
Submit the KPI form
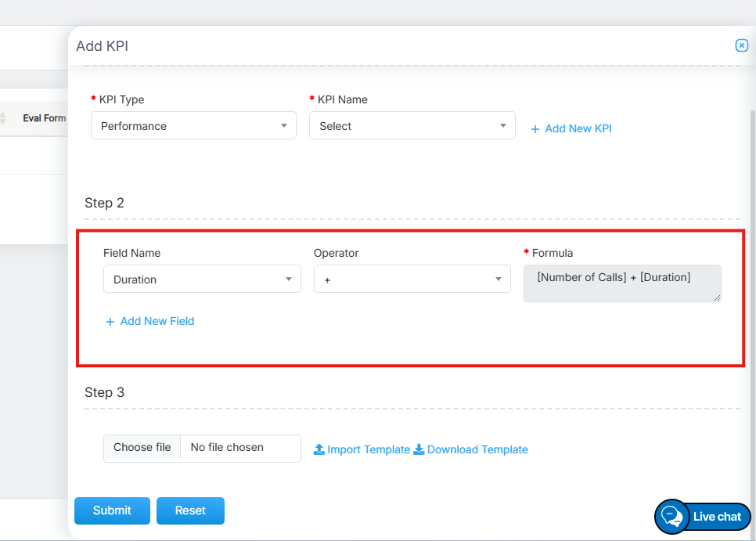click(x=112, y=510)
